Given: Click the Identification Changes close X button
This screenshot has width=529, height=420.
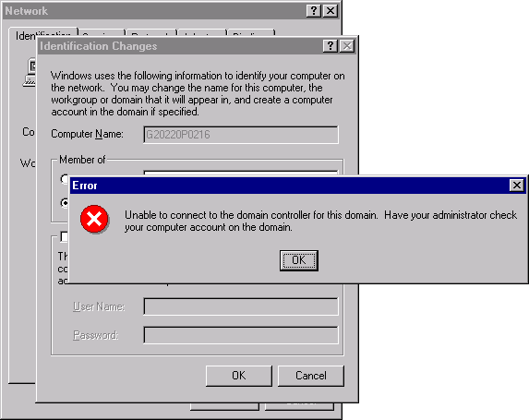Looking at the screenshot, I should (347, 46).
